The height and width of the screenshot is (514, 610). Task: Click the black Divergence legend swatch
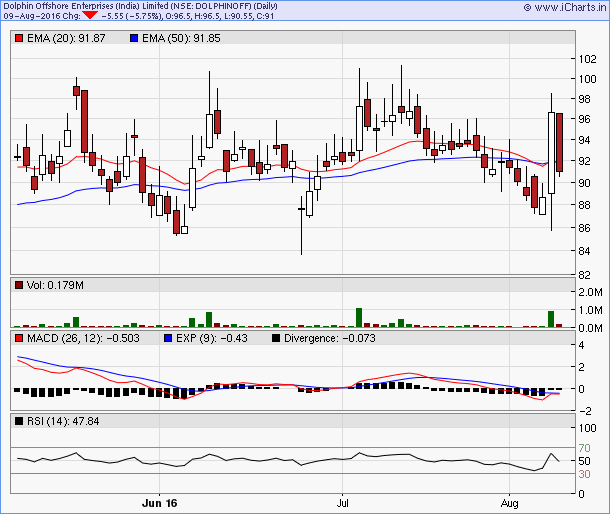click(276, 338)
